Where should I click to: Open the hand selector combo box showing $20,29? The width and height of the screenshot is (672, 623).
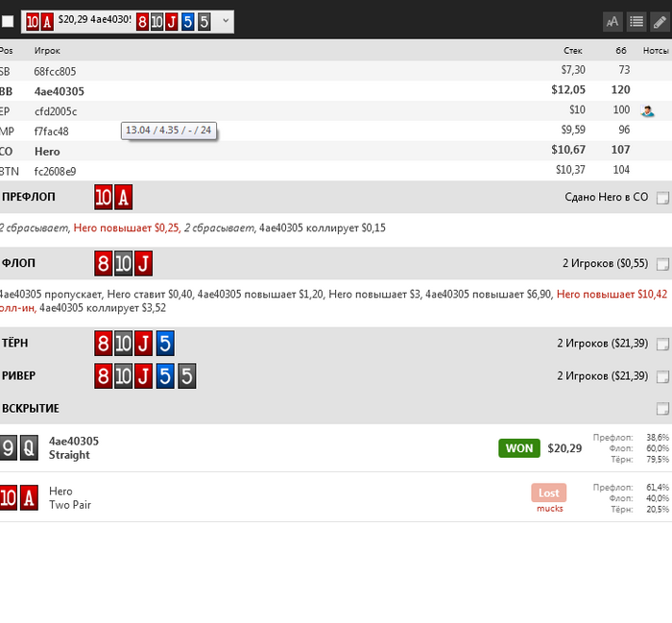pos(128,21)
